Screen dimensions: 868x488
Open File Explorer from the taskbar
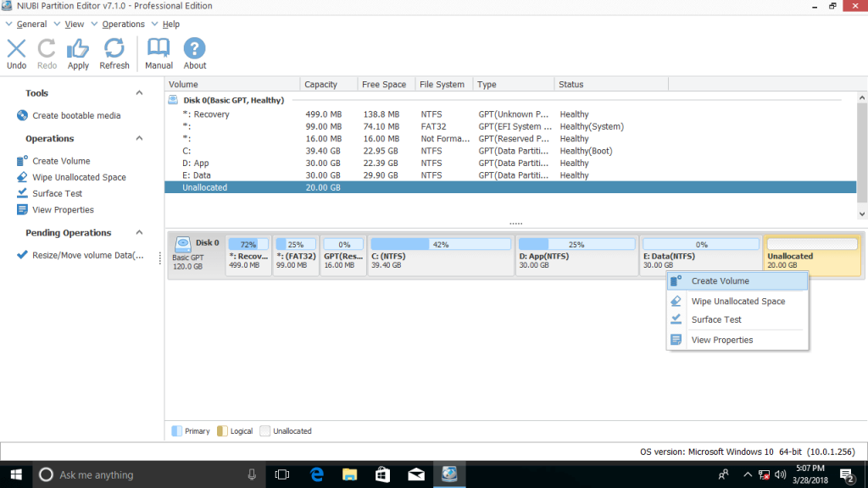click(x=349, y=474)
